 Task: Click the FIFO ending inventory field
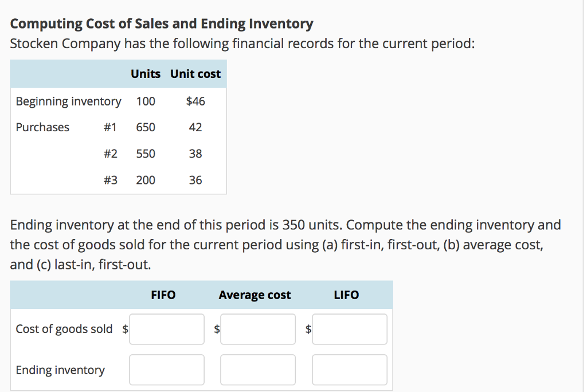click(167, 370)
